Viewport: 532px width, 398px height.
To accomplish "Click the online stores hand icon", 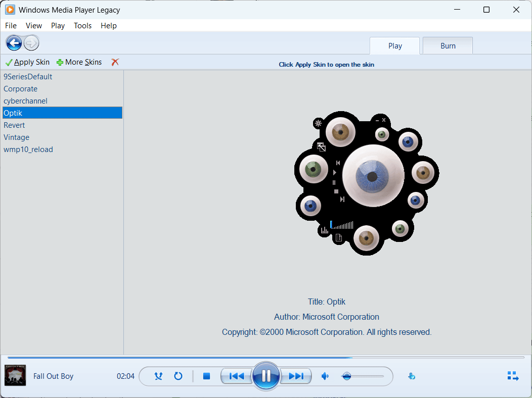I will [412, 376].
